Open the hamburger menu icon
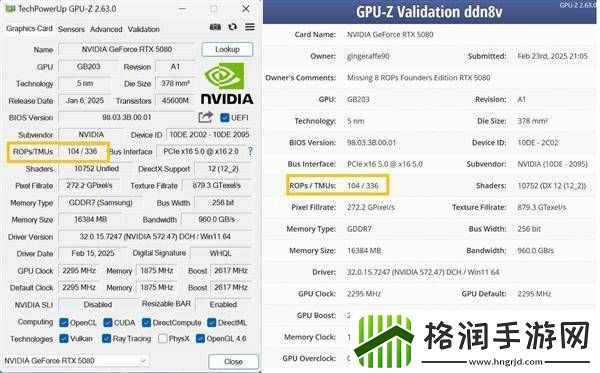This screenshot has width=600, height=373. (250, 27)
